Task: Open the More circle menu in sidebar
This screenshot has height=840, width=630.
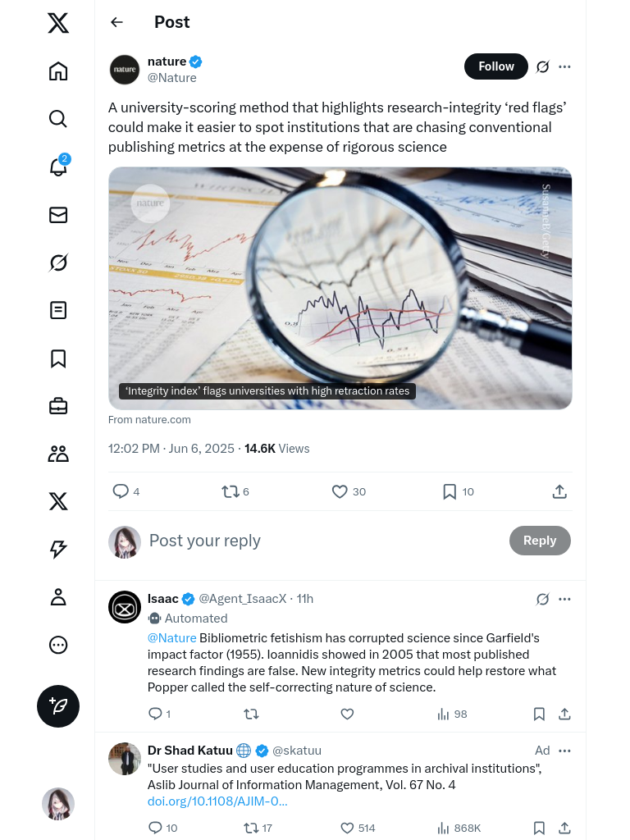Action: 58,645
